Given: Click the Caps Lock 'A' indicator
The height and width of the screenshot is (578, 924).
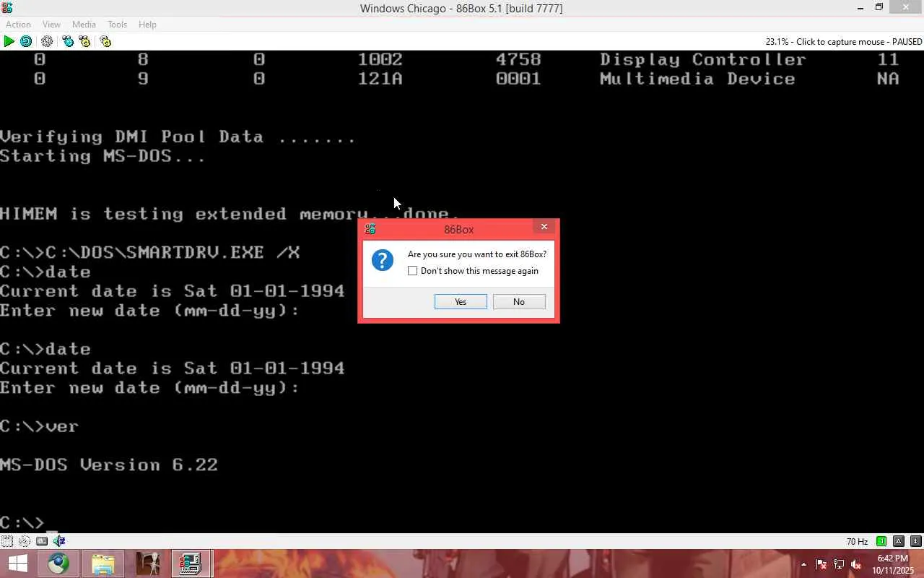Looking at the screenshot, I should [x=899, y=541].
